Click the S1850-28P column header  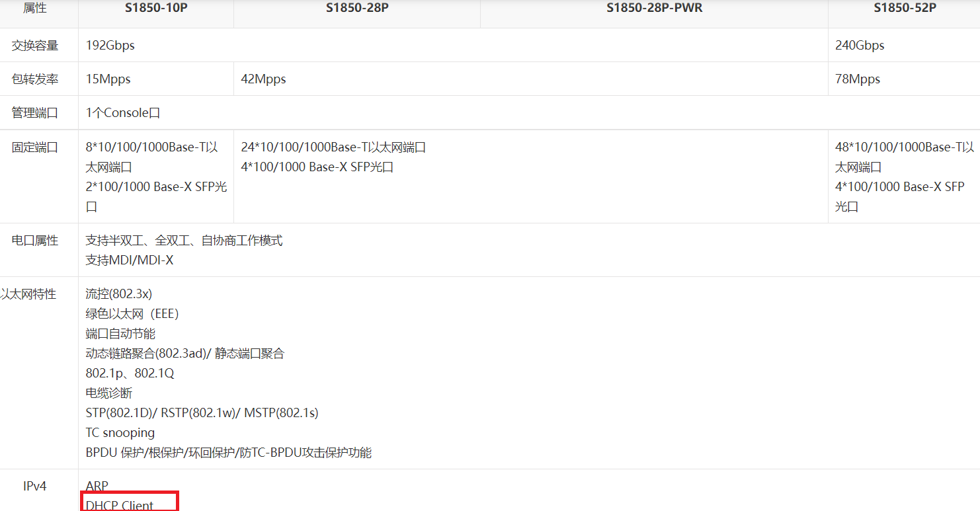click(356, 9)
